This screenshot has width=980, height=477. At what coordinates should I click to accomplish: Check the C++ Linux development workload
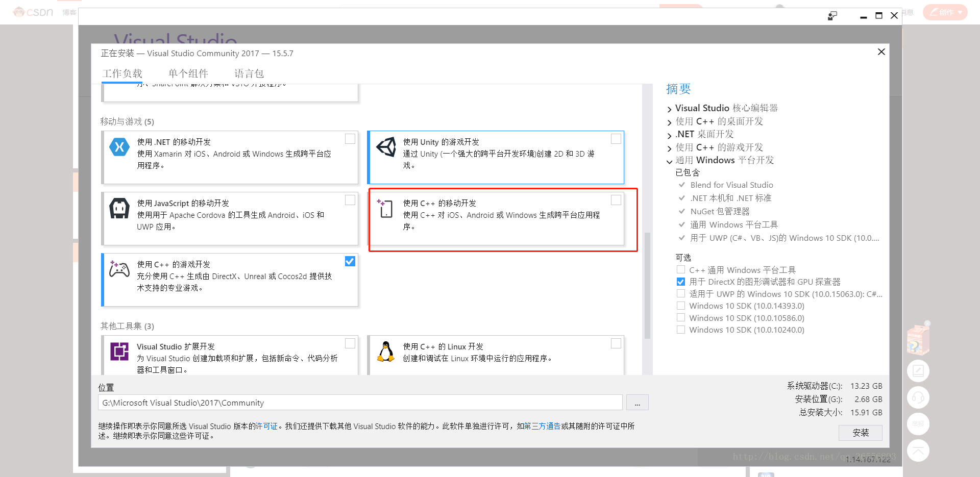pos(616,343)
